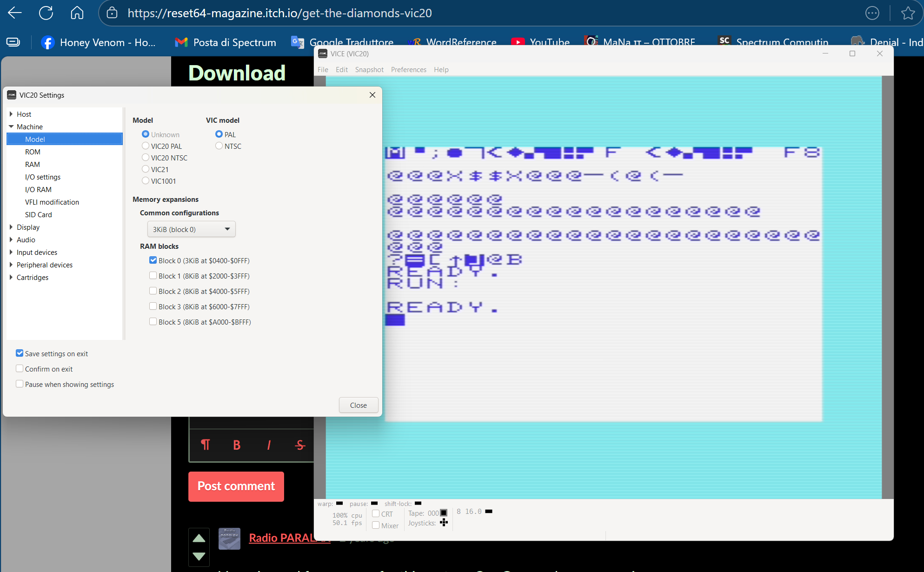This screenshot has width=924, height=572.
Task: Open the Preferences menu in VICE
Action: (x=408, y=70)
